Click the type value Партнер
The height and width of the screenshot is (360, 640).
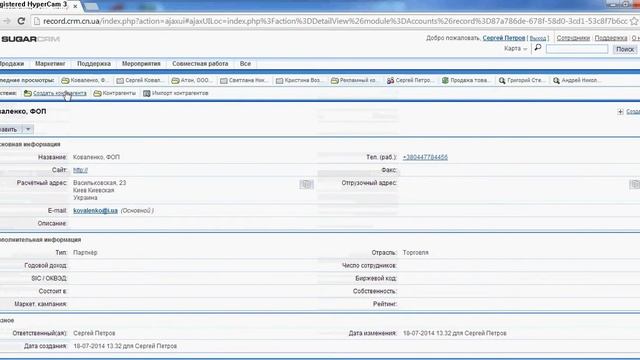click(x=85, y=253)
